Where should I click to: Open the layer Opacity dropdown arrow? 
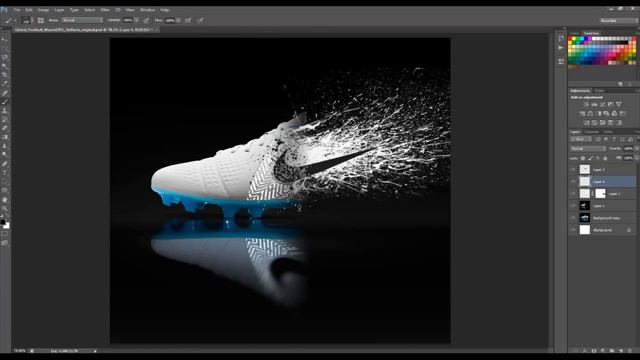[x=637, y=149]
